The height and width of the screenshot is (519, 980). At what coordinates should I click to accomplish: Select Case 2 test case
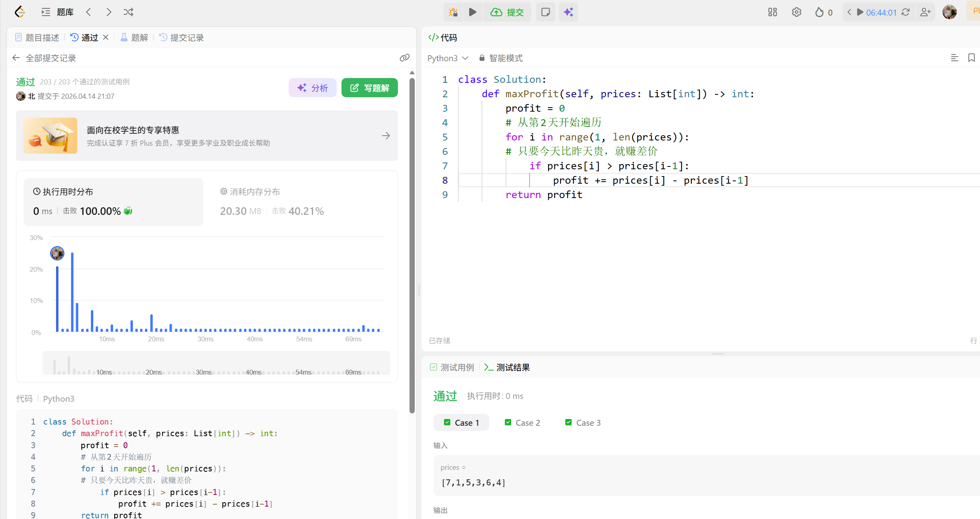(x=522, y=423)
